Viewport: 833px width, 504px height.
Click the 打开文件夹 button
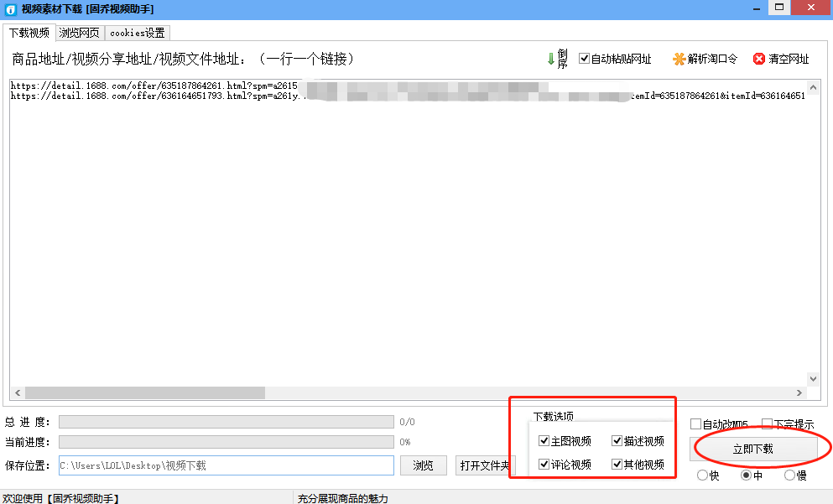[x=485, y=465]
